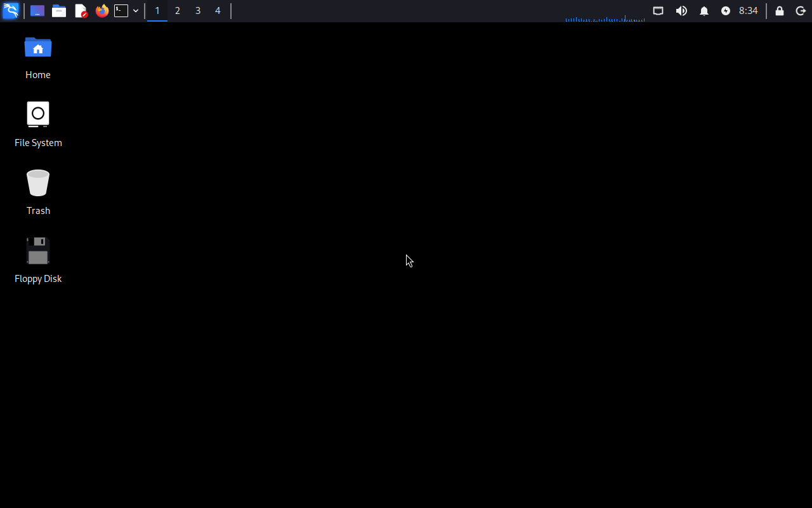This screenshot has height=508, width=812.
Task: Lock the screen with padlock icon
Action: tap(780, 11)
